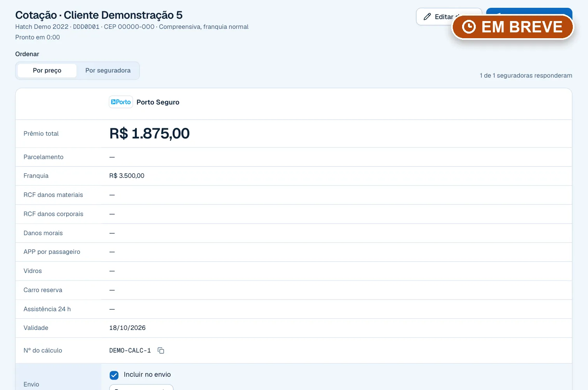The width and height of the screenshot is (588, 390).
Task: Click the Prêmio total row label
Action: 41,134
